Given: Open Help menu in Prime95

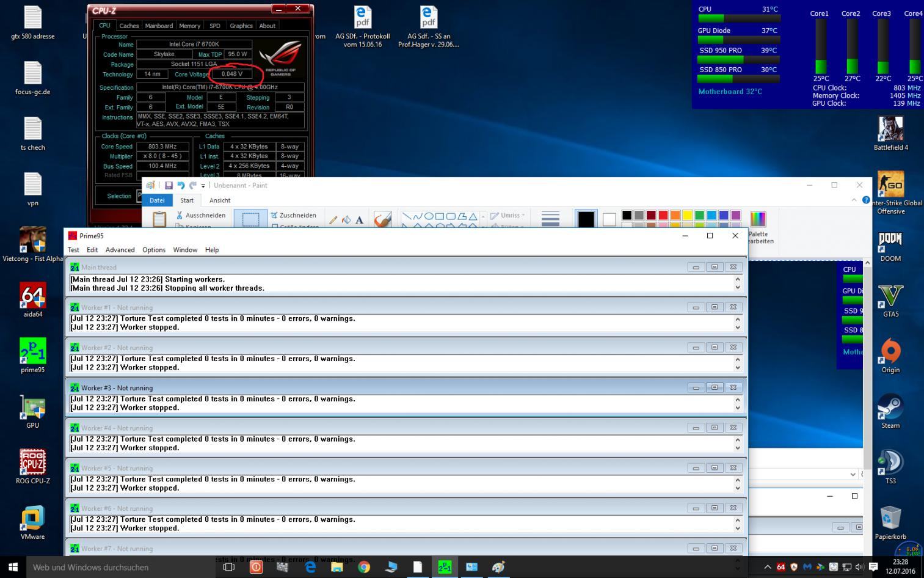Looking at the screenshot, I should coord(212,250).
